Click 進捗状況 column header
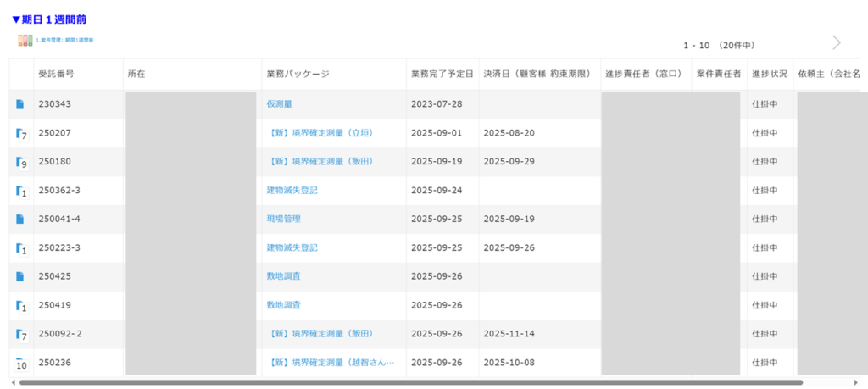The height and width of the screenshot is (389, 868). pos(769,75)
